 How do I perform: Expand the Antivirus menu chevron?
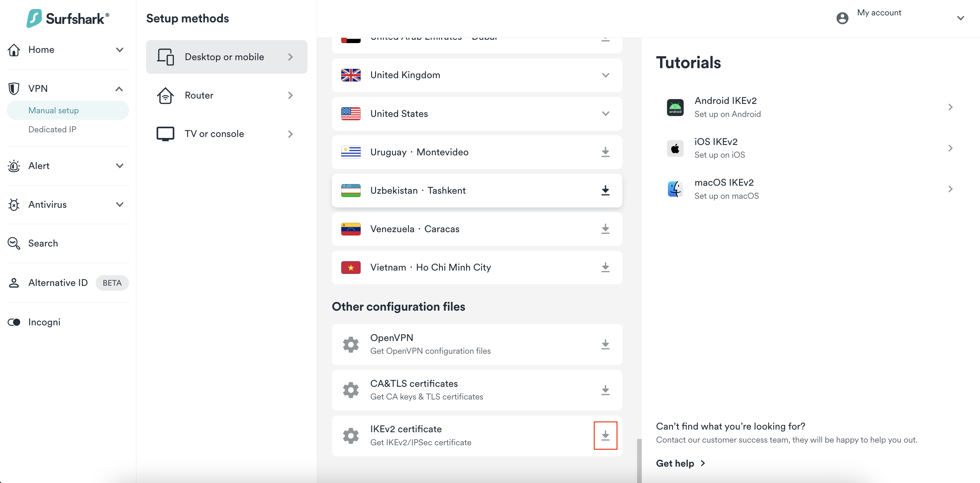(119, 205)
